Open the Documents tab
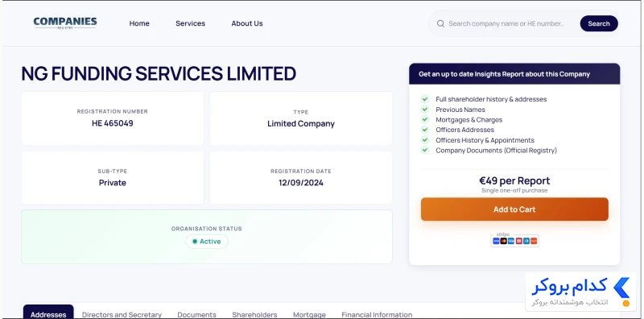 coord(196,314)
